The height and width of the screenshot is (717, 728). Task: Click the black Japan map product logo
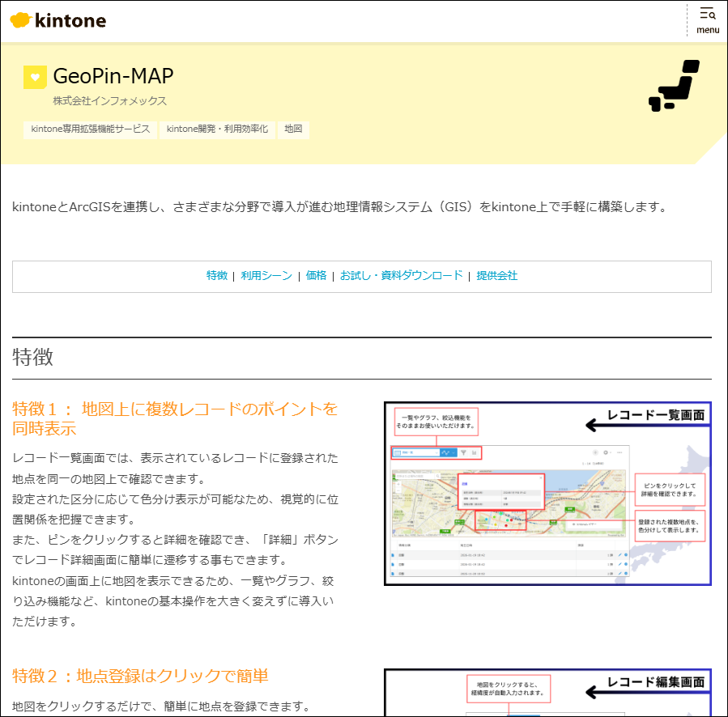point(674,85)
